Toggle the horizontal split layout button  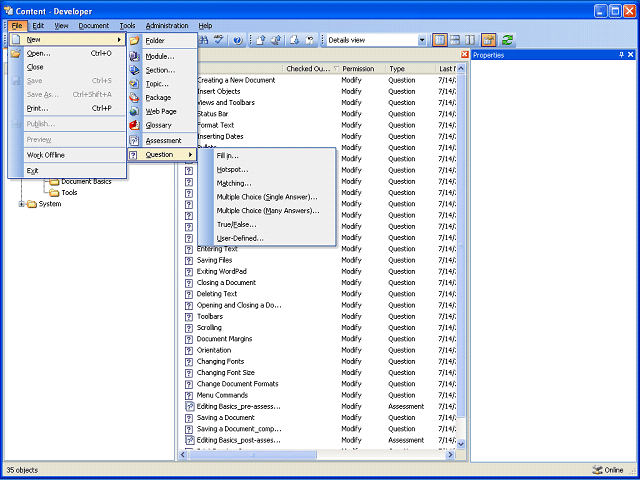click(455, 40)
